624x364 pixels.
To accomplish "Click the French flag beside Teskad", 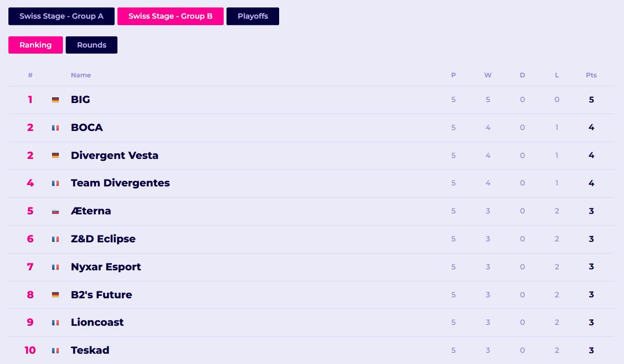I will 55,350.
